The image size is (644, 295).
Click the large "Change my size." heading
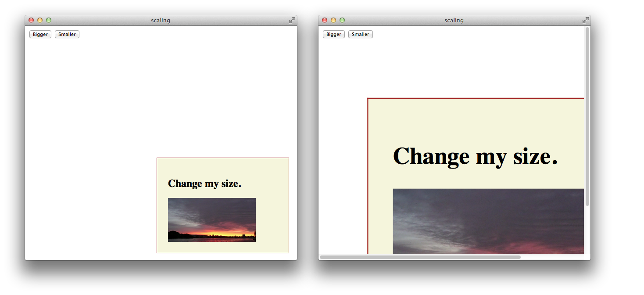pyautogui.click(x=475, y=156)
